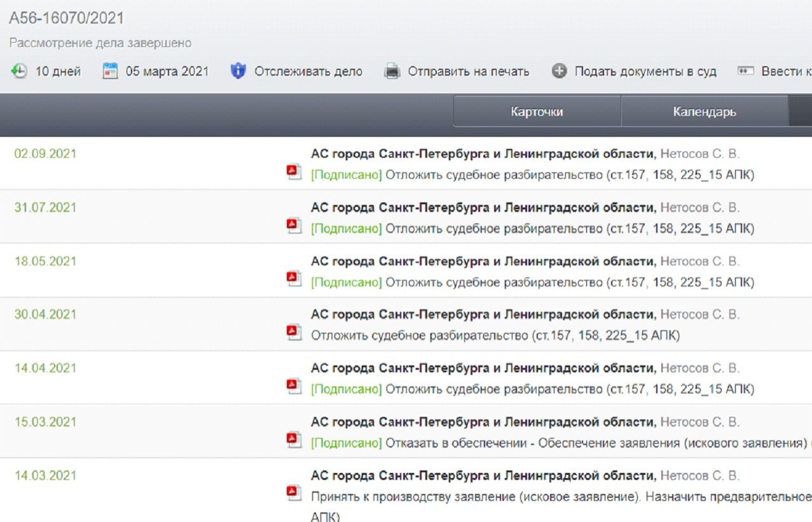The height and width of the screenshot is (522, 812).
Task: Click the Отправить на печать link
Action: click(468, 72)
